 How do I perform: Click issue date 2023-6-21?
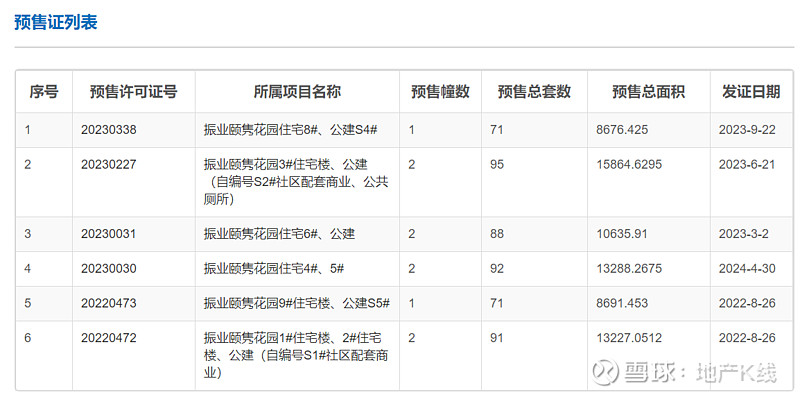click(747, 165)
